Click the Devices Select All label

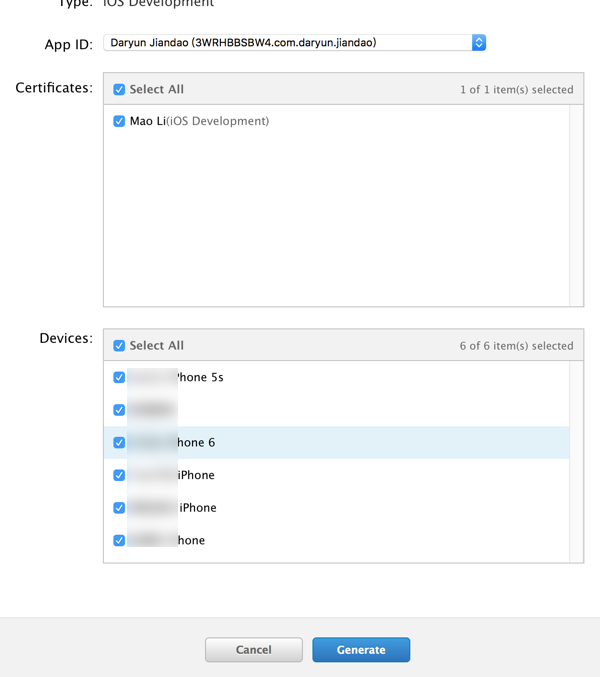click(x=156, y=345)
